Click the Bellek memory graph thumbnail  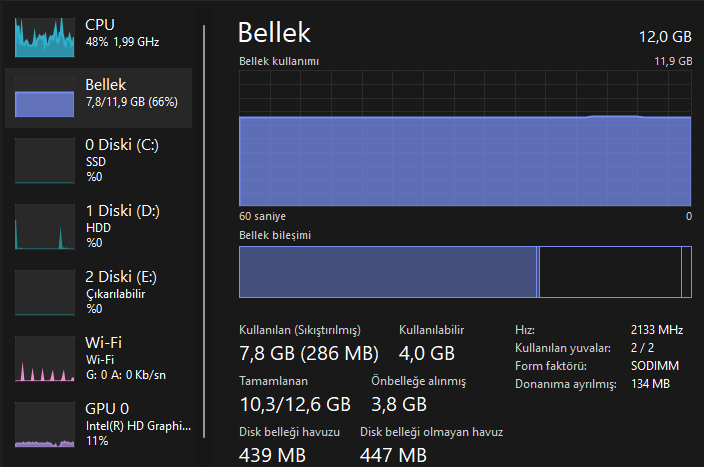tap(45, 103)
